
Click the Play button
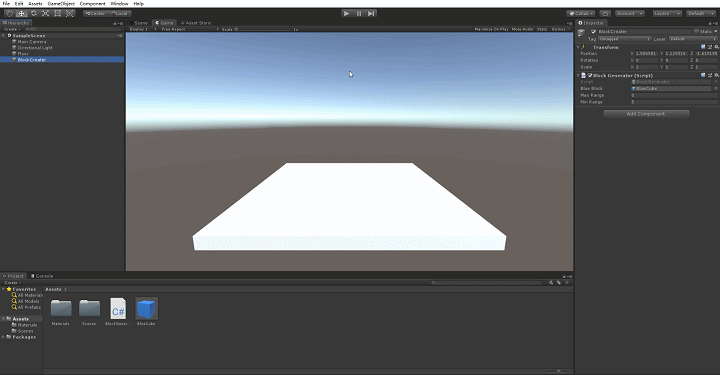pyautogui.click(x=346, y=13)
